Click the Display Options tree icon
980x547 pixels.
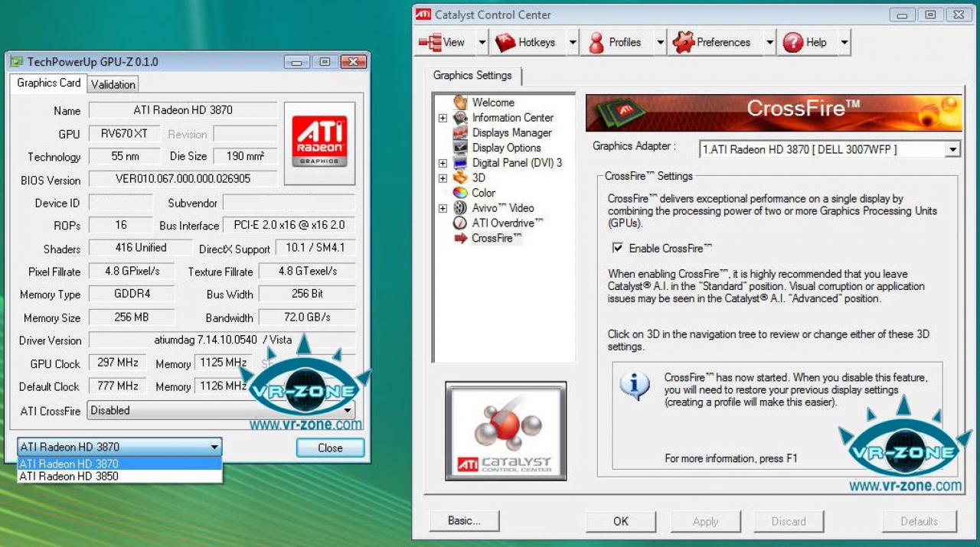pos(460,148)
